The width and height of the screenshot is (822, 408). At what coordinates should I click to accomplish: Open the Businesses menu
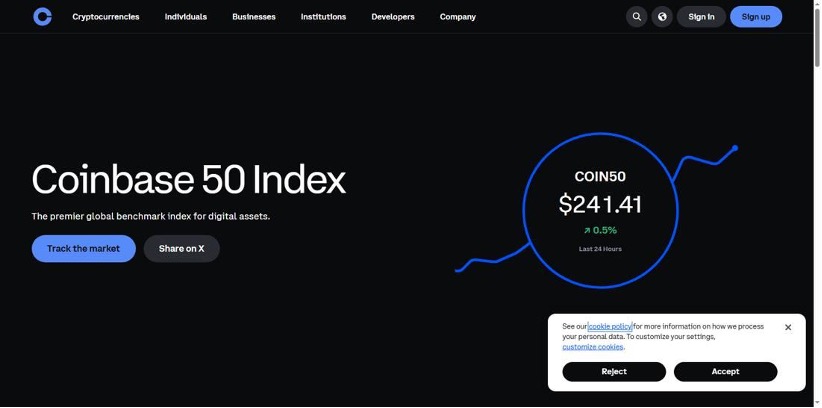pyautogui.click(x=254, y=17)
